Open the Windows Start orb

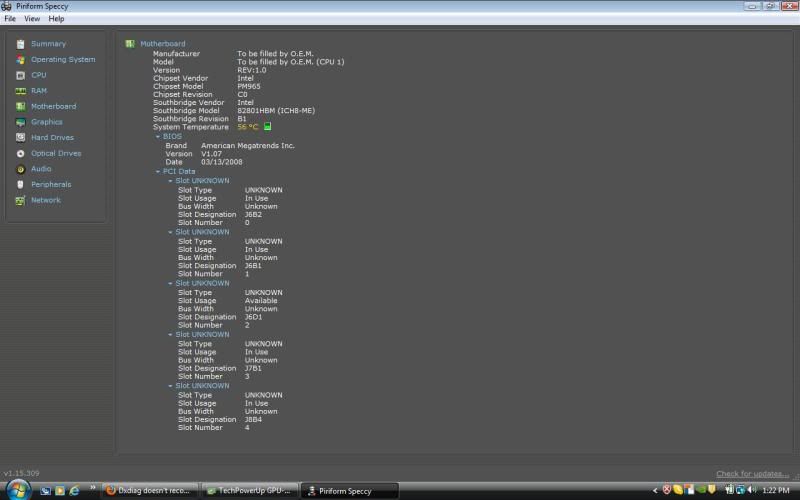pos(18,490)
